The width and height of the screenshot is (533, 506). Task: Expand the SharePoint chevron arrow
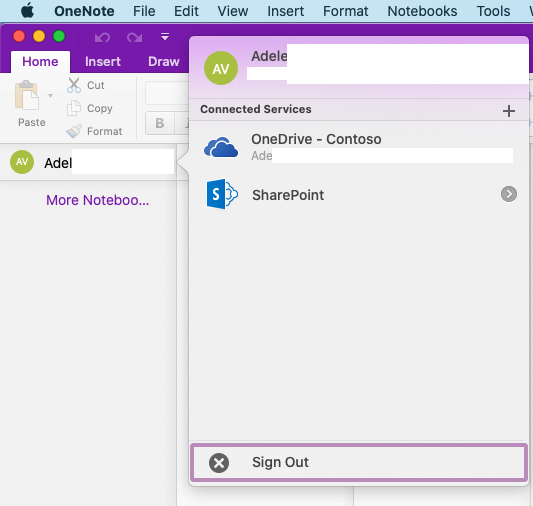pos(509,194)
